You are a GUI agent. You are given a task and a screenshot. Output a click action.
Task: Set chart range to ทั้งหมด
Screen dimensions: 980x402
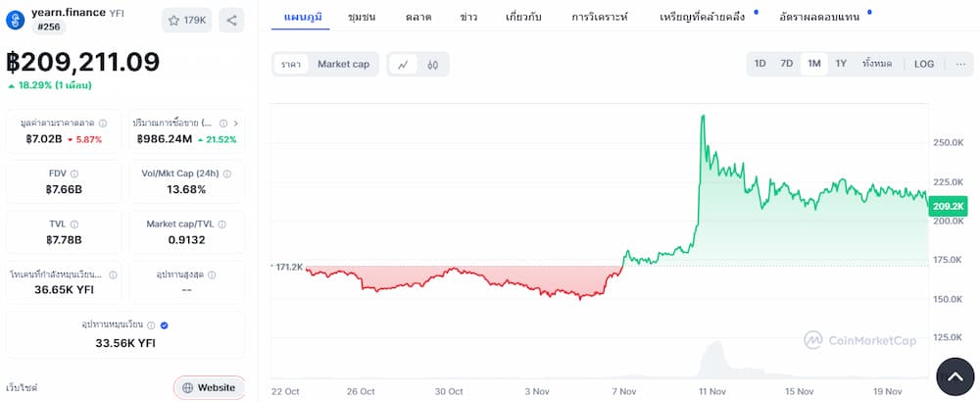877,64
